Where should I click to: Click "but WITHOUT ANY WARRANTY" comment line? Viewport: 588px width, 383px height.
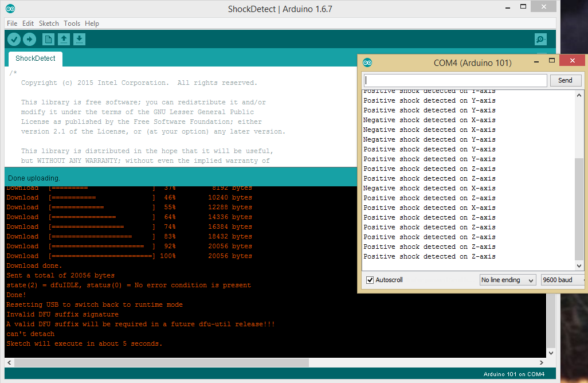point(146,161)
